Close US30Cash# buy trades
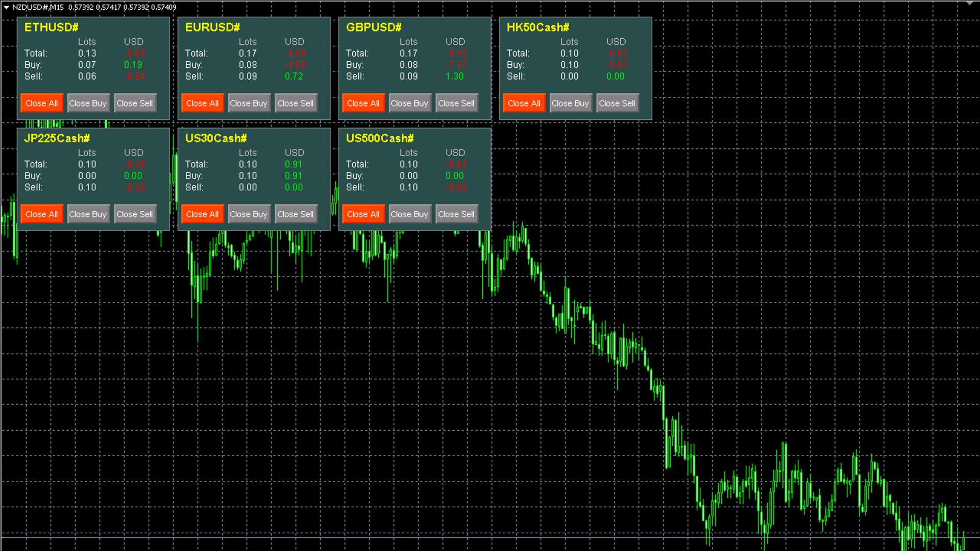 [x=249, y=214]
